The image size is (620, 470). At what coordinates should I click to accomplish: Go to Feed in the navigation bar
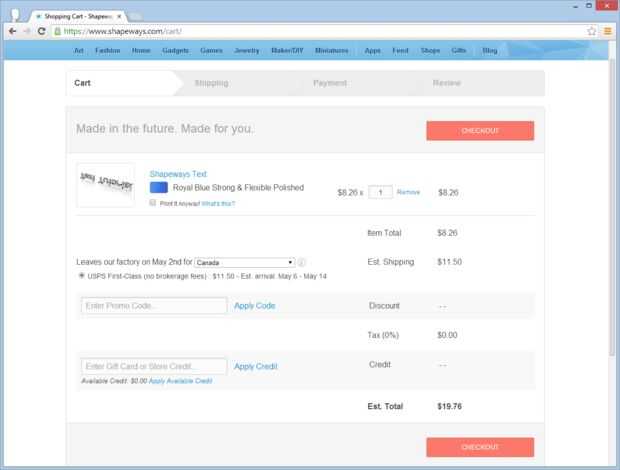(x=400, y=51)
